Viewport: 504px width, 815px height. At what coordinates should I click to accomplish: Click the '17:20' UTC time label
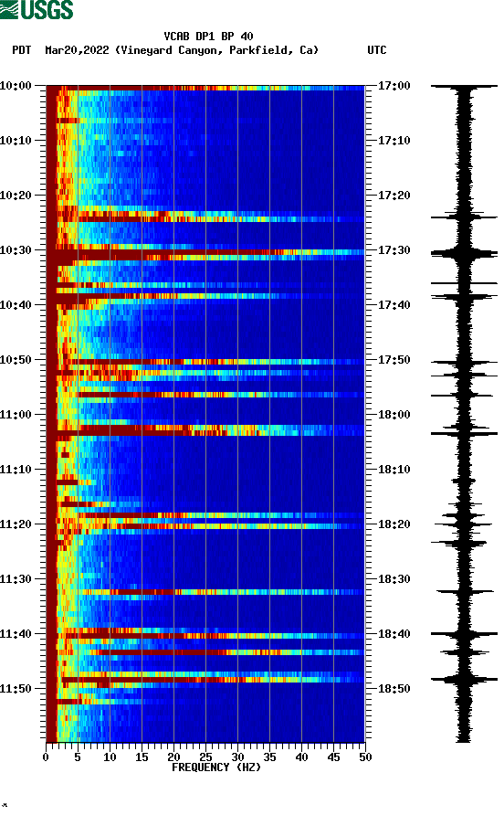(x=394, y=196)
